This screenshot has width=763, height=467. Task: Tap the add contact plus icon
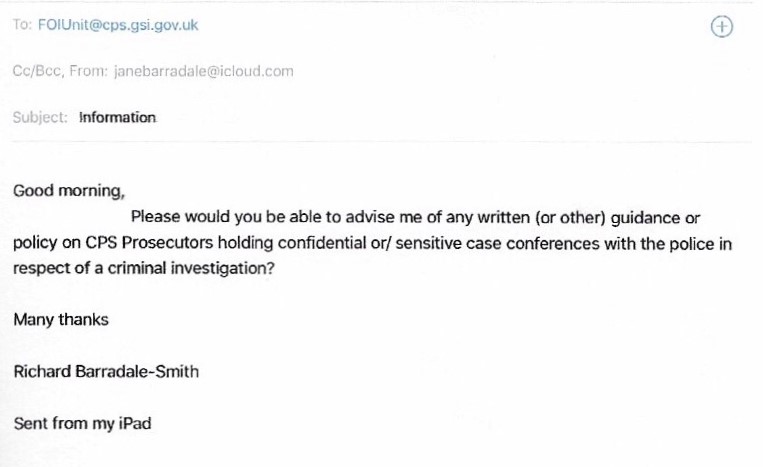721,27
